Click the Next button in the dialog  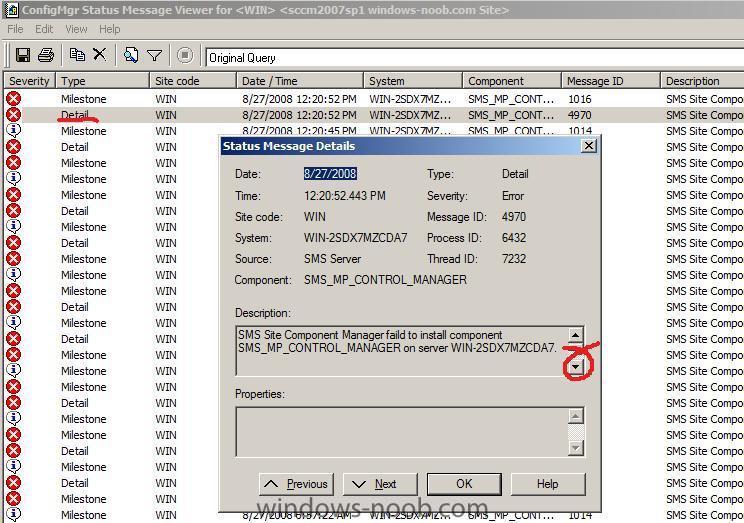pos(381,484)
